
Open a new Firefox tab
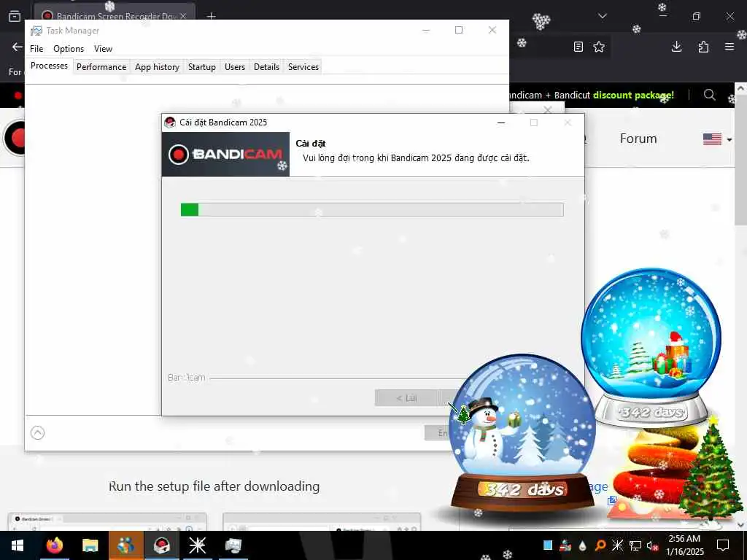(x=211, y=16)
